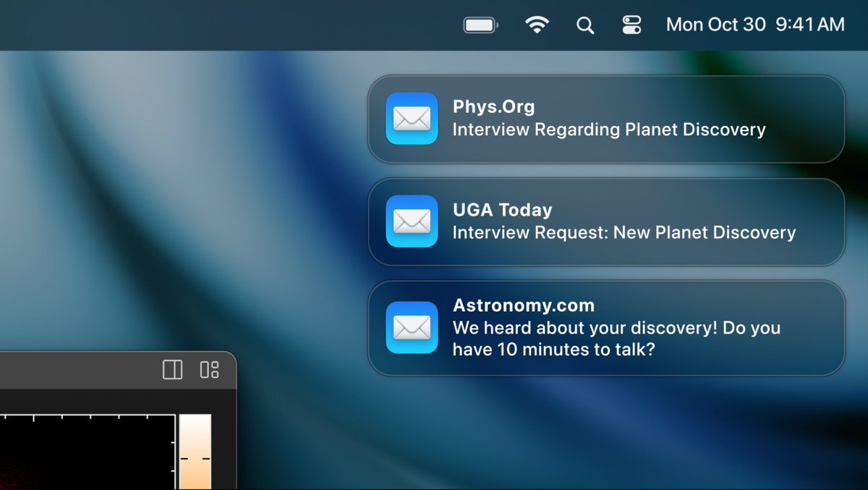Image resolution: width=868 pixels, height=490 pixels.
Task: Open the Astronomy.com notification
Action: pos(606,328)
